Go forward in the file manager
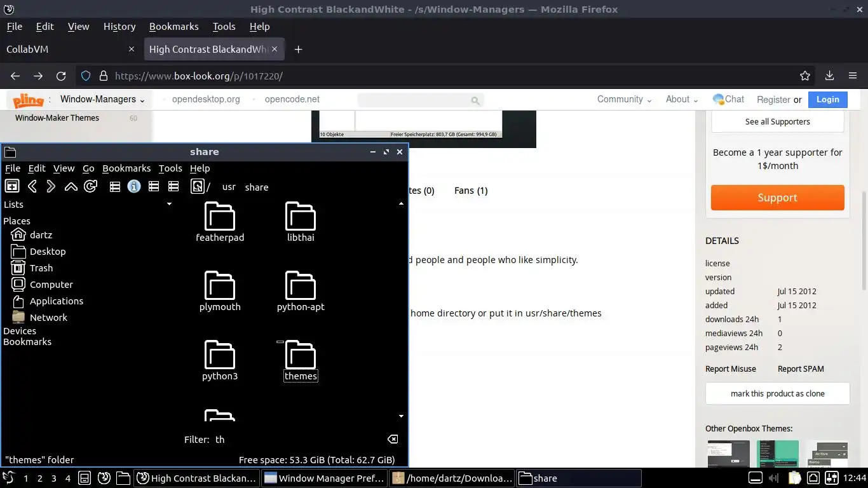The height and width of the screenshot is (488, 868). pyautogui.click(x=51, y=186)
